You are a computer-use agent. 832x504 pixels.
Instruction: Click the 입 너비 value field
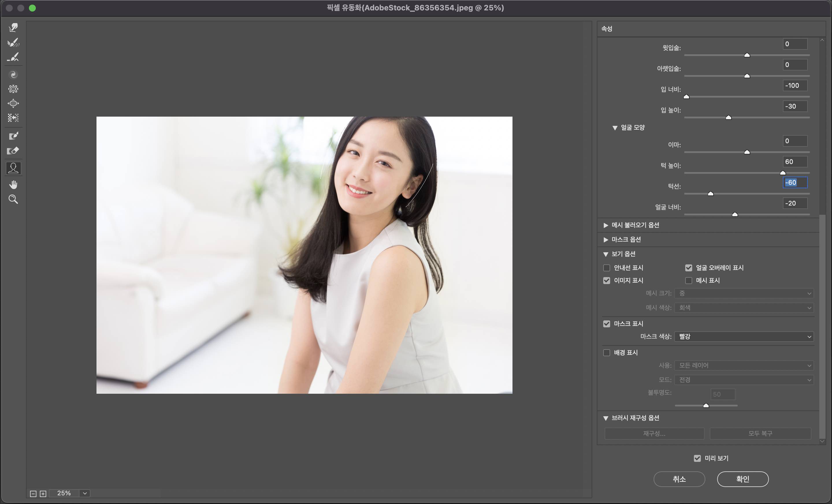click(x=794, y=86)
